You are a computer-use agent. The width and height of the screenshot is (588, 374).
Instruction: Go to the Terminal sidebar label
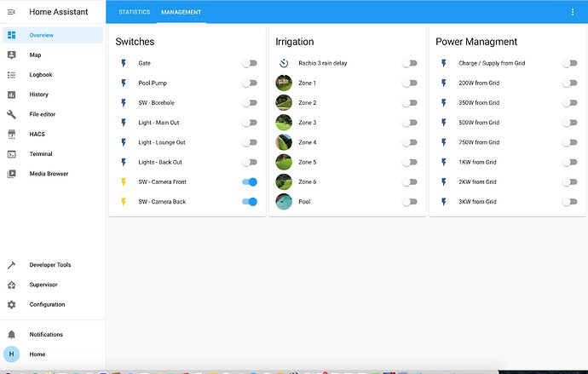tap(41, 154)
